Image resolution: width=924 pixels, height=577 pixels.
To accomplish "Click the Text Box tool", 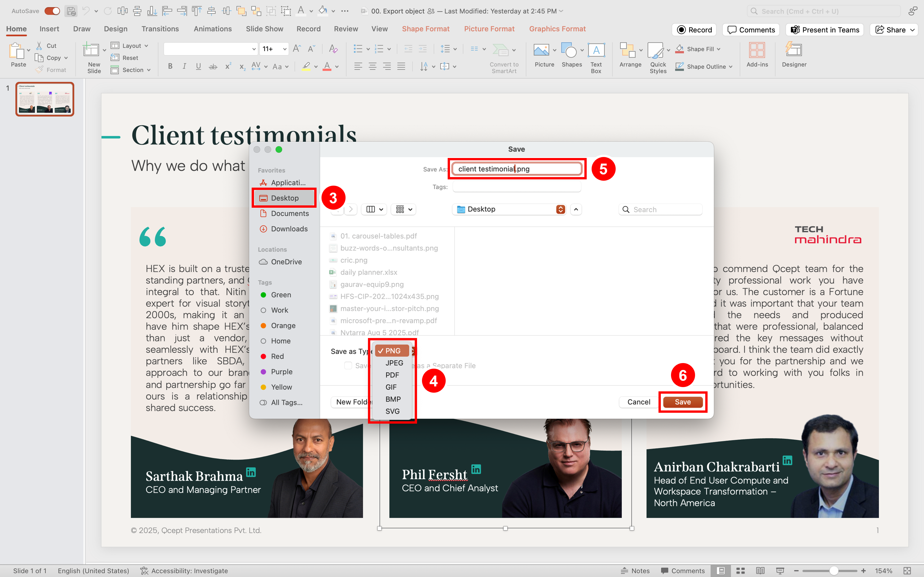I will coord(596,50).
